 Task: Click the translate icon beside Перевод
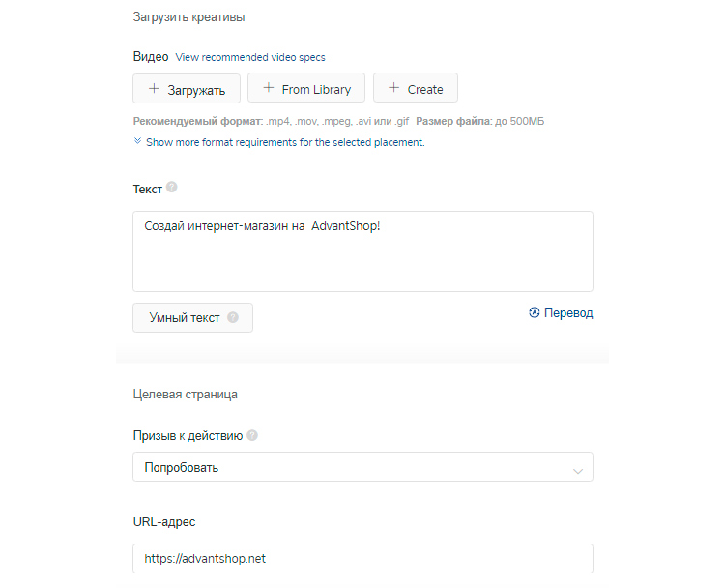[x=535, y=313]
